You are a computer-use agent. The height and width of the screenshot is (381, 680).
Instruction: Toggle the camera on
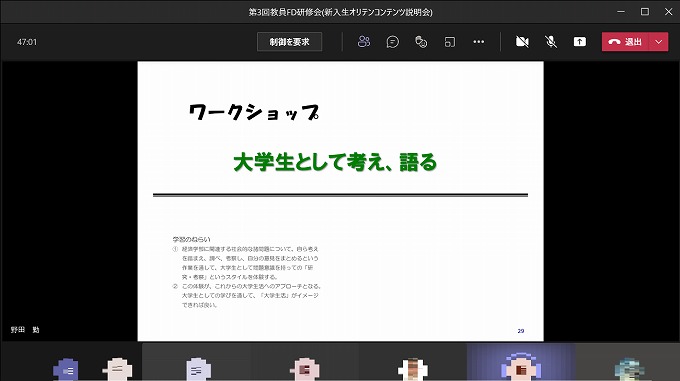[522, 42]
